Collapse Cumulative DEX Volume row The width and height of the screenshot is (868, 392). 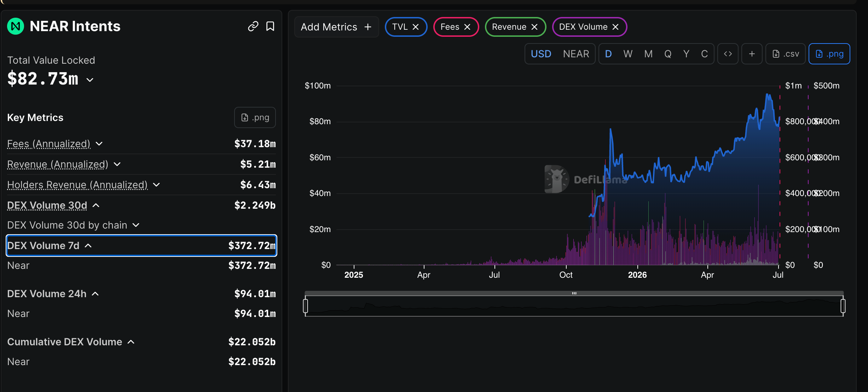point(131,342)
